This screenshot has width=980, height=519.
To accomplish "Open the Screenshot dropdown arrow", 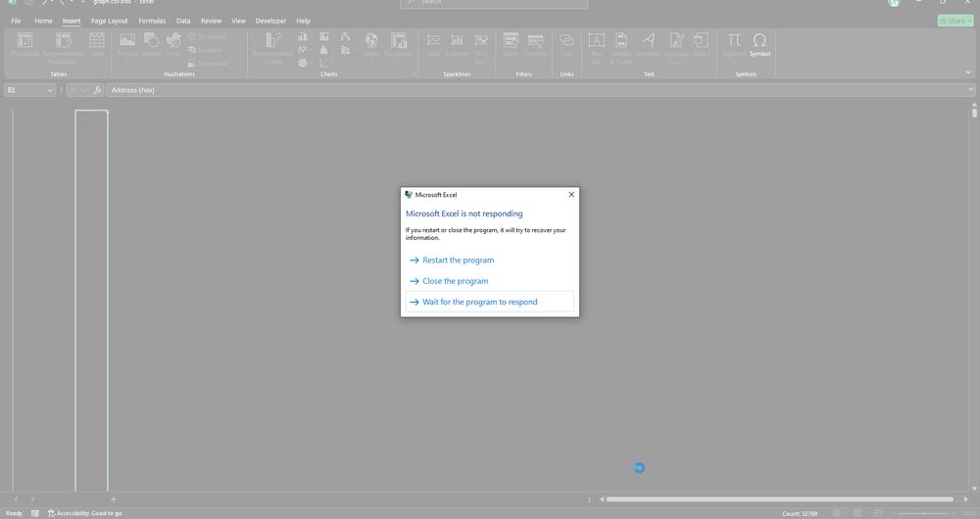I will [x=231, y=63].
